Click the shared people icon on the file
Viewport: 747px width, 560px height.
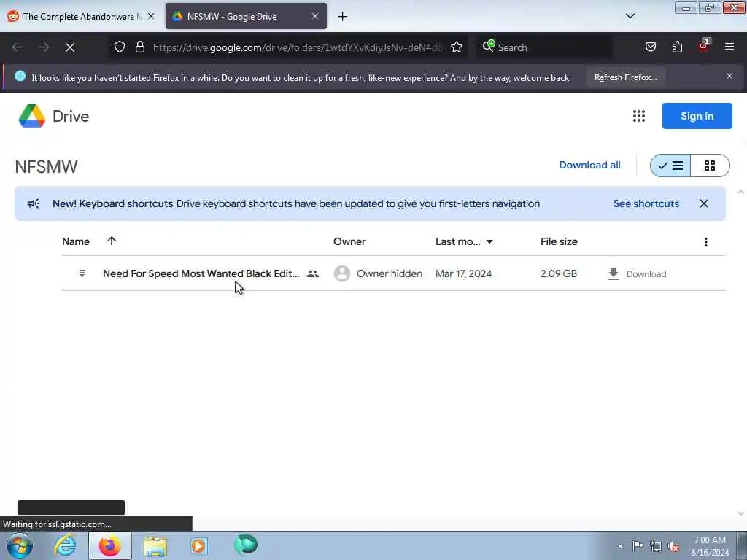pyautogui.click(x=312, y=274)
